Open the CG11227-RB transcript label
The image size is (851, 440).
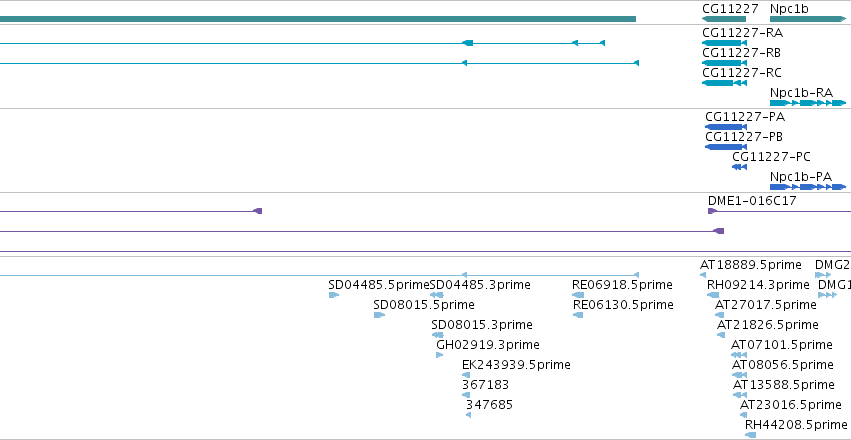click(x=741, y=53)
